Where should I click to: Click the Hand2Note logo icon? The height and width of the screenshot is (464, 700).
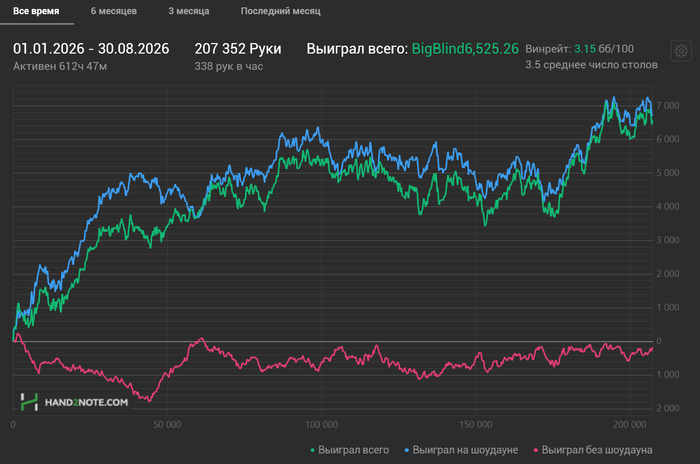point(29,402)
